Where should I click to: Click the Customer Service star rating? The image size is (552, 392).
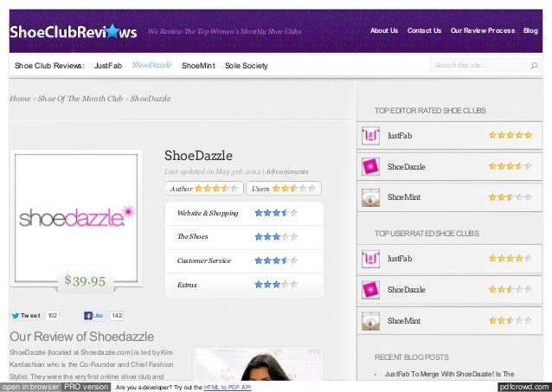click(276, 260)
